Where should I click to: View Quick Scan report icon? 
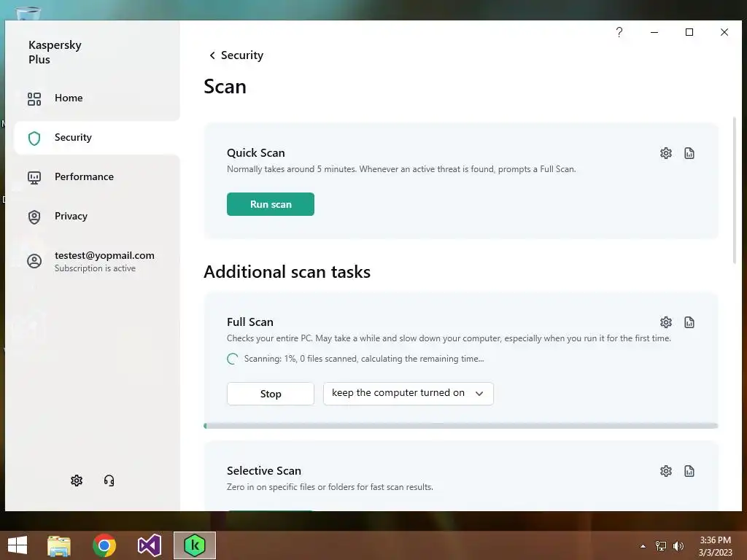click(x=689, y=153)
